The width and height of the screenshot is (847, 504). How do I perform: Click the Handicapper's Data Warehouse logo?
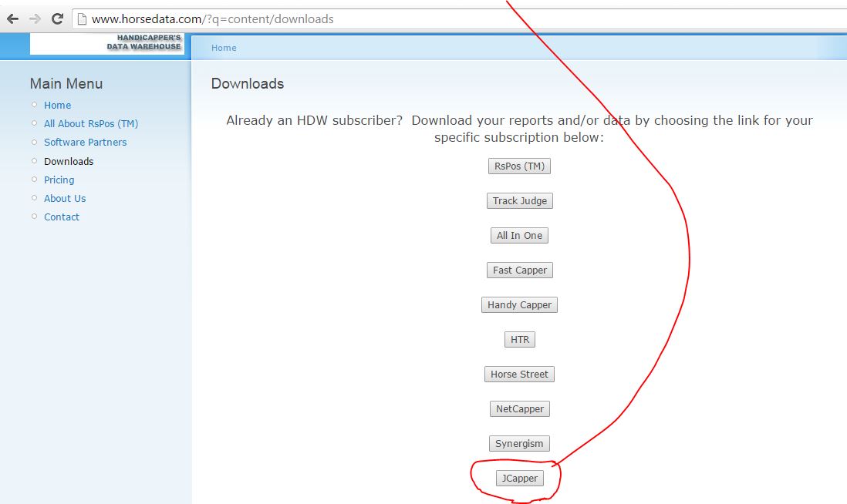point(107,43)
